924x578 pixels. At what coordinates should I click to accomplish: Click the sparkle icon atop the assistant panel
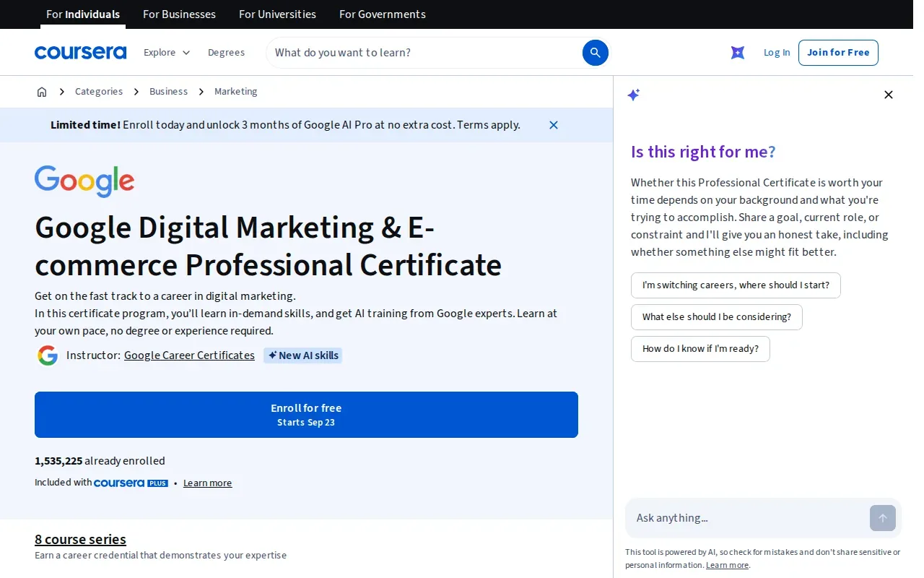(634, 95)
